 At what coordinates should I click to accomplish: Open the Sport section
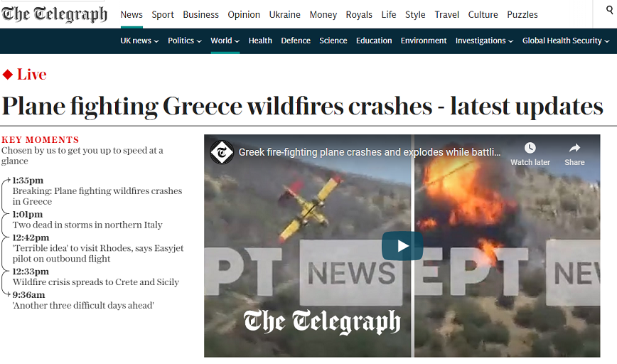tap(163, 14)
